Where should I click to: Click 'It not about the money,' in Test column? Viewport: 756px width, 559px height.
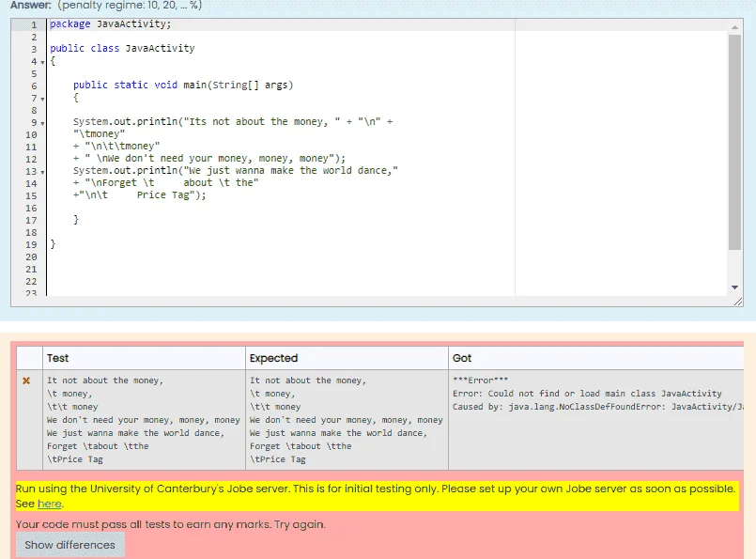(105, 380)
